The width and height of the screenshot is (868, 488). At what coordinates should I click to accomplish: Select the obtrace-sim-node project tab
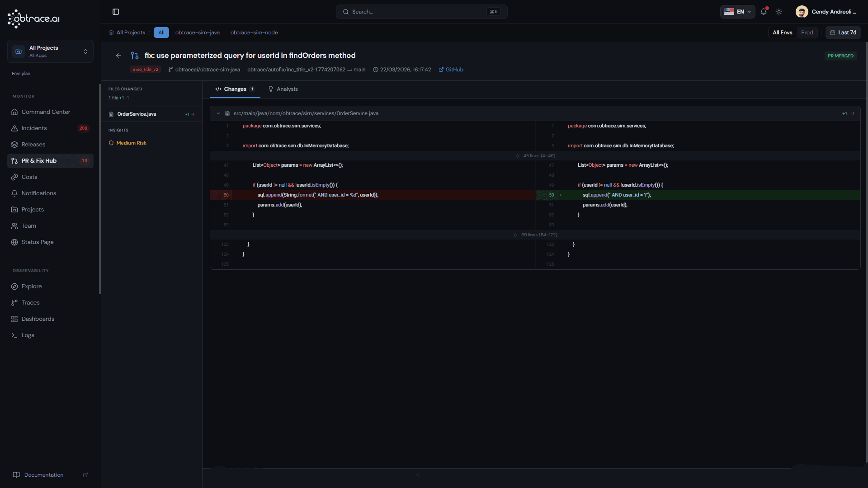coord(254,33)
